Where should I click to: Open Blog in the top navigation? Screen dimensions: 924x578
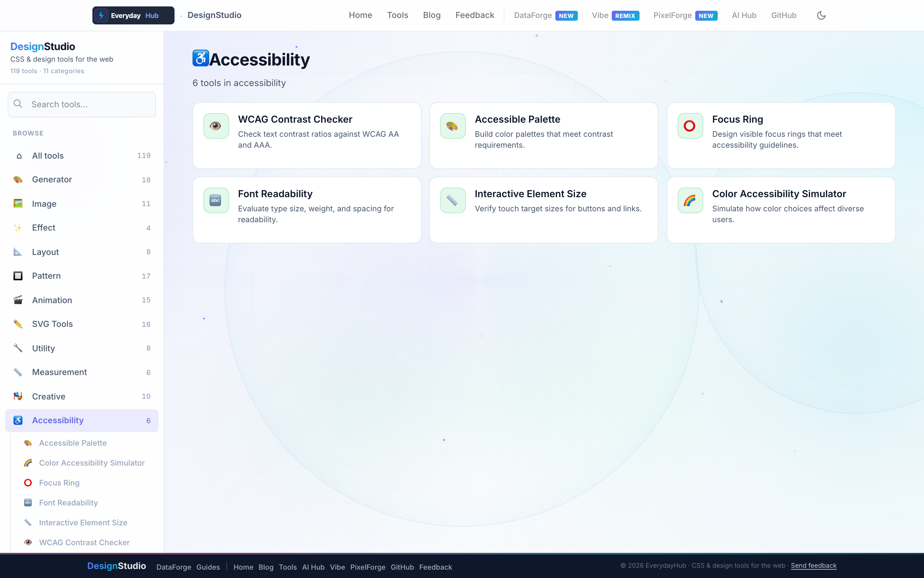click(432, 15)
